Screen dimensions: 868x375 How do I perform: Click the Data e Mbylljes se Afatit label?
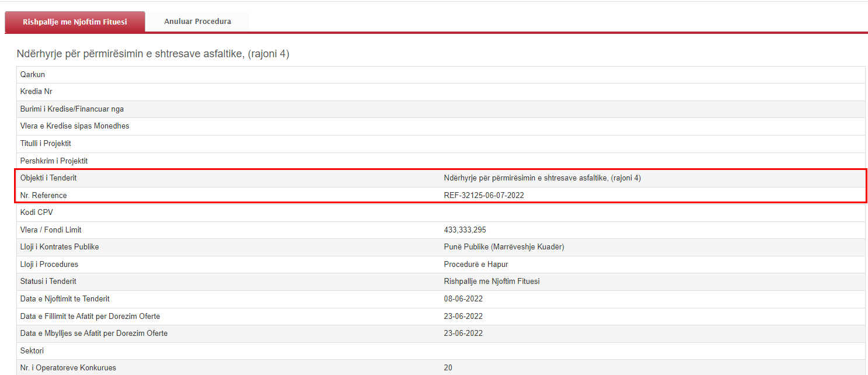tap(94, 334)
